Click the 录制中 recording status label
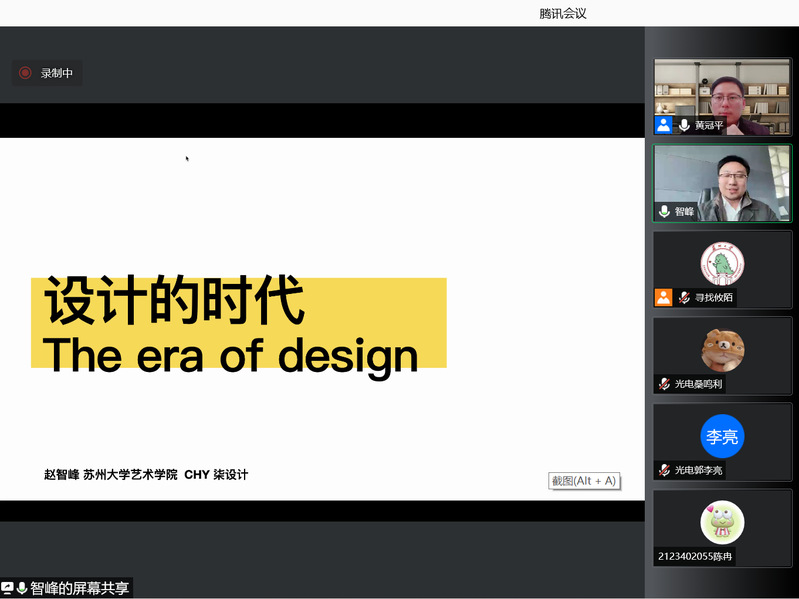Viewport: 799px width, 599px height. pyautogui.click(x=57, y=73)
